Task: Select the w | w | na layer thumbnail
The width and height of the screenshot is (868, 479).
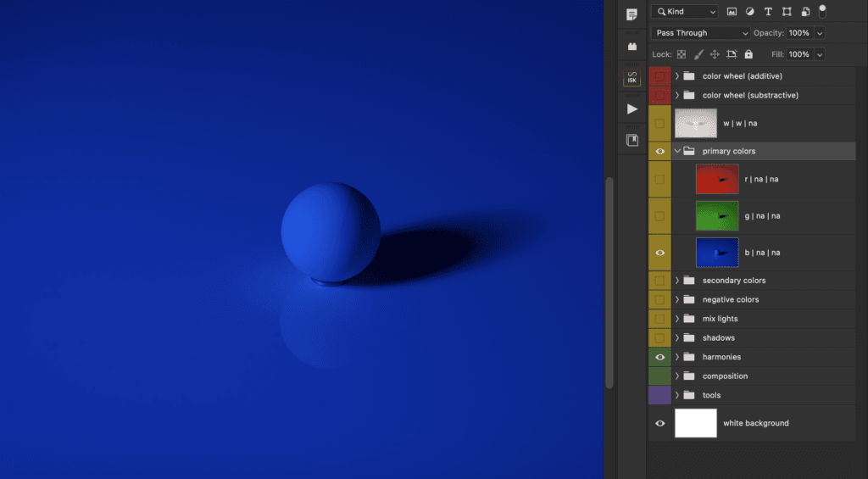Action: tap(696, 123)
